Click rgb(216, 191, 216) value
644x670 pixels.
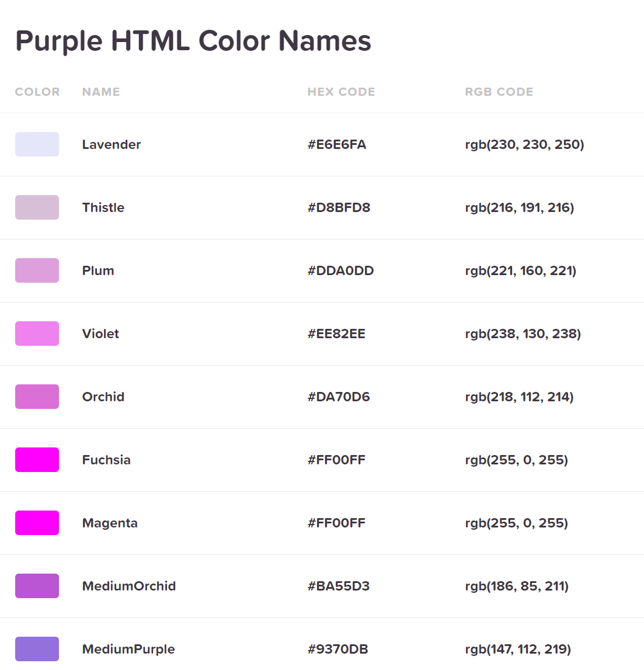520,207
